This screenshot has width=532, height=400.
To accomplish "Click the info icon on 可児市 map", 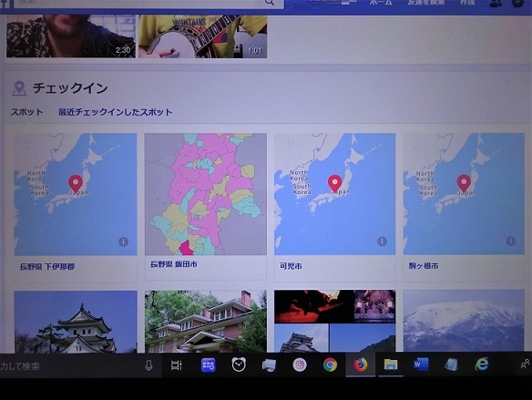I will click(x=382, y=241).
